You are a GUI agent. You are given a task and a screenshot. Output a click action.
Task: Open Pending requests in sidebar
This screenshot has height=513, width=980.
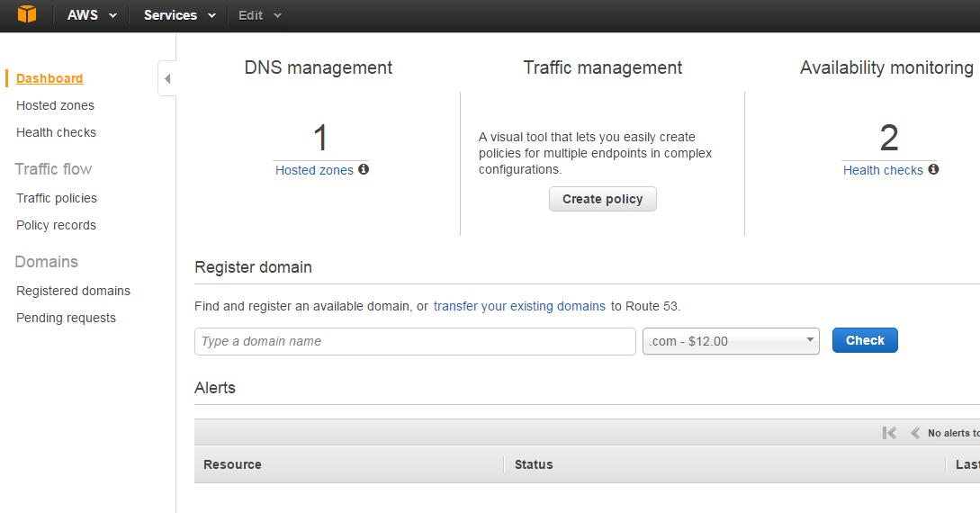click(66, 318)
